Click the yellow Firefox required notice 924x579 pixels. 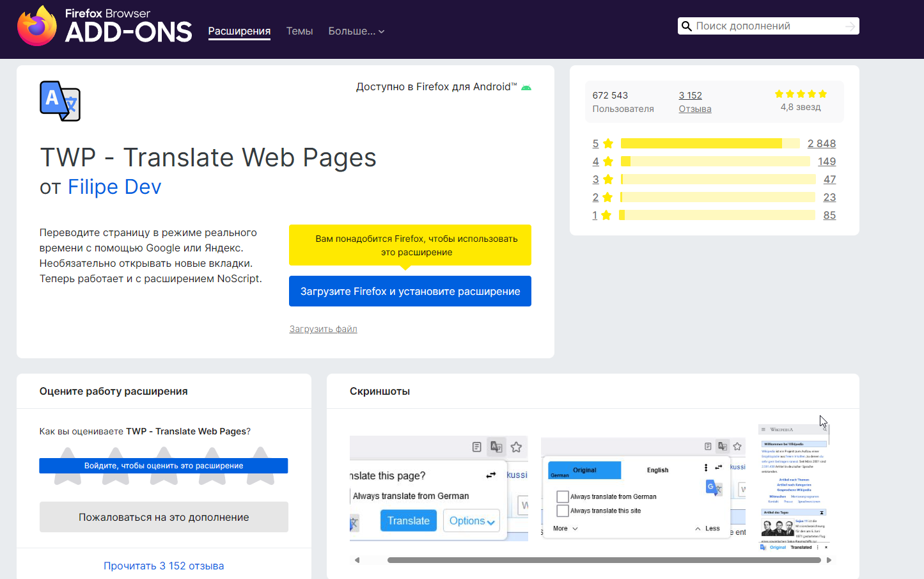410,245
